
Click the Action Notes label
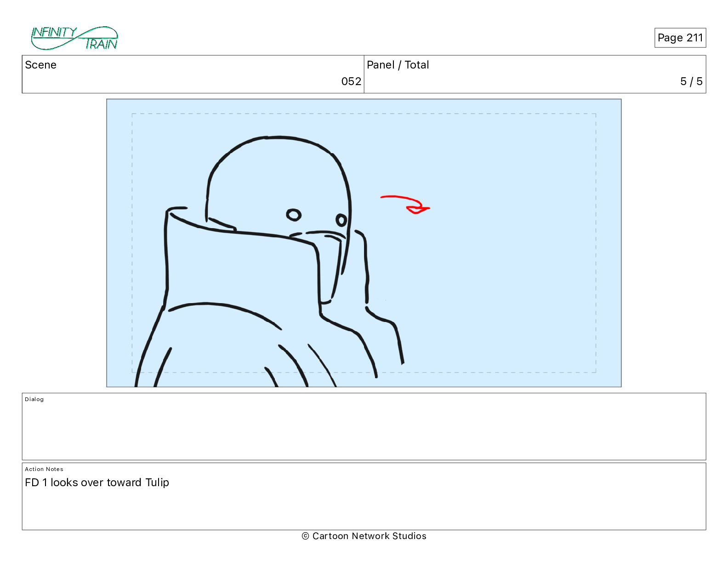tap(44, 469)
